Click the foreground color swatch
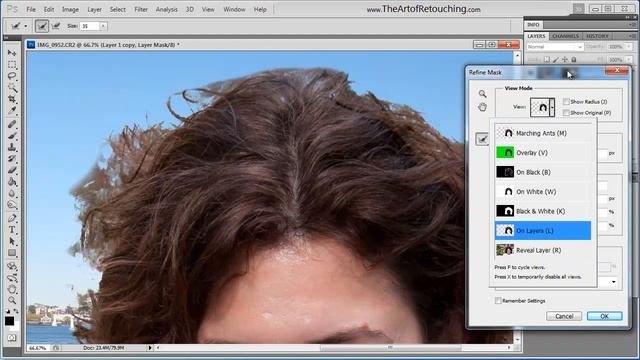Screen dimensions: 640x360 [x=9, y=321]
